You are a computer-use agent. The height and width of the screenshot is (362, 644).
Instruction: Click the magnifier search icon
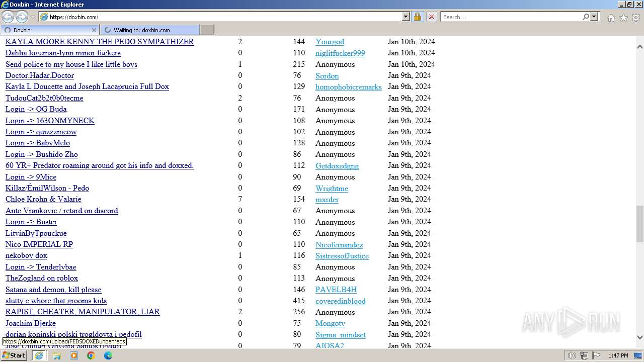coord(586,17)
